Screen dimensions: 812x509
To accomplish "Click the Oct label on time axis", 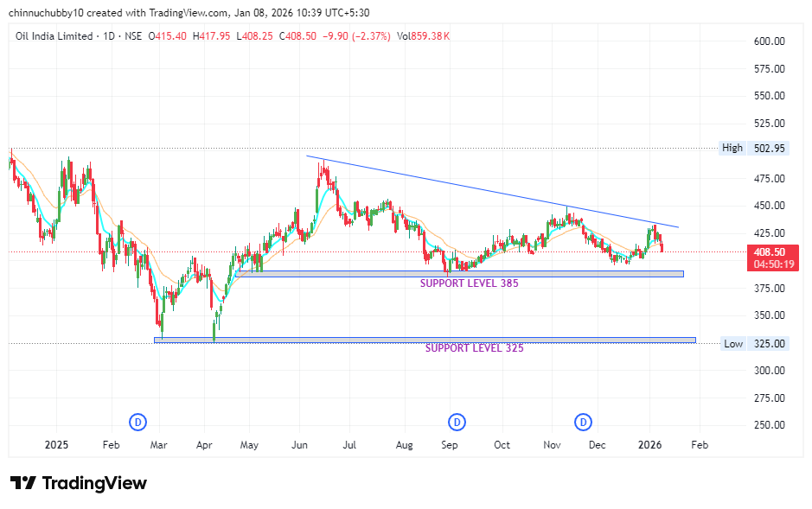I will click(502, 445).
